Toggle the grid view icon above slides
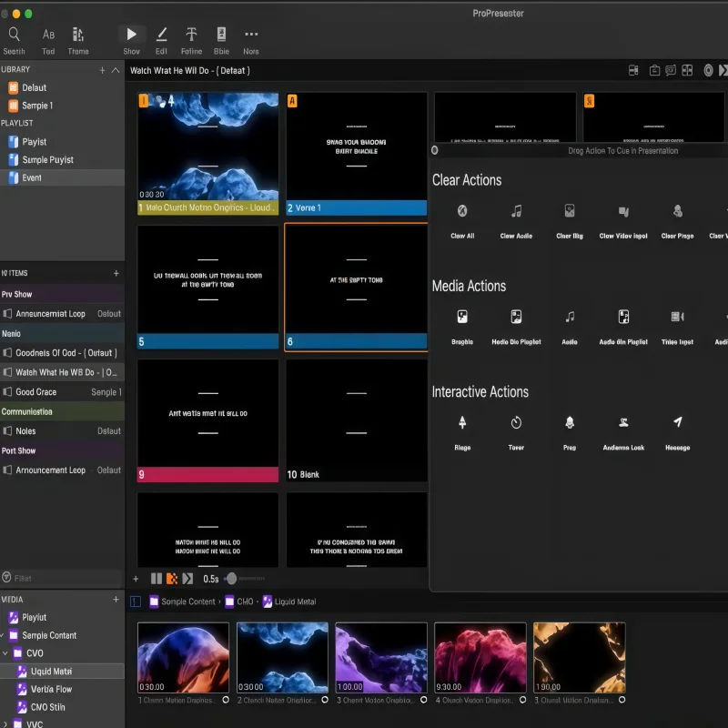The height and width of the screenshot is (728, 728). 687,70
